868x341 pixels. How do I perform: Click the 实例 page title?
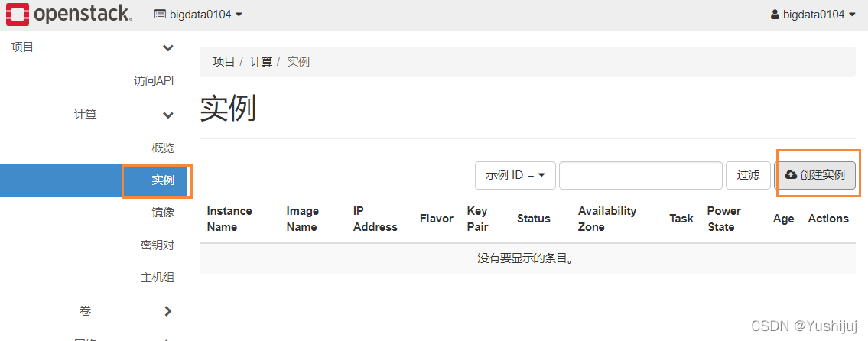click(x=228, y=108)
